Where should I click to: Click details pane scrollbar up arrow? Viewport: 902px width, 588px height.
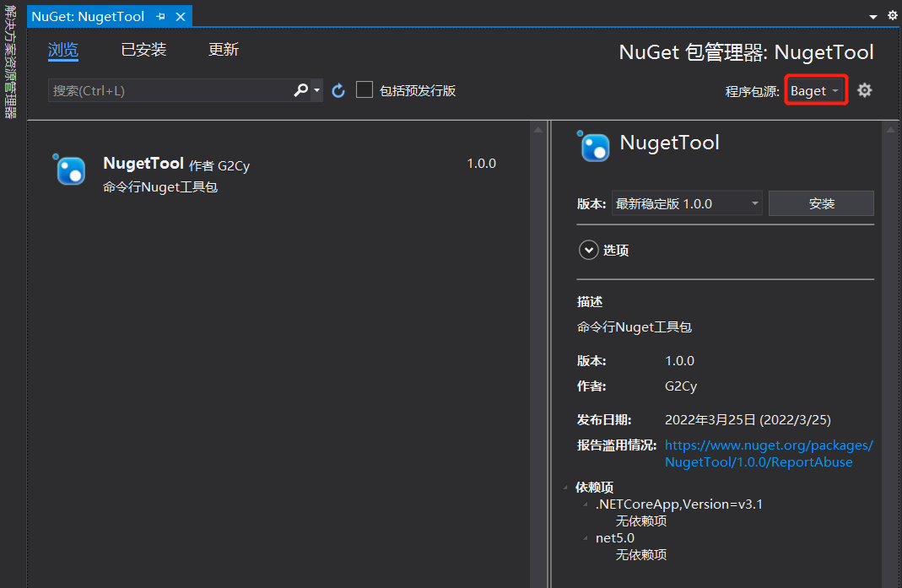[x=890, y=130]
